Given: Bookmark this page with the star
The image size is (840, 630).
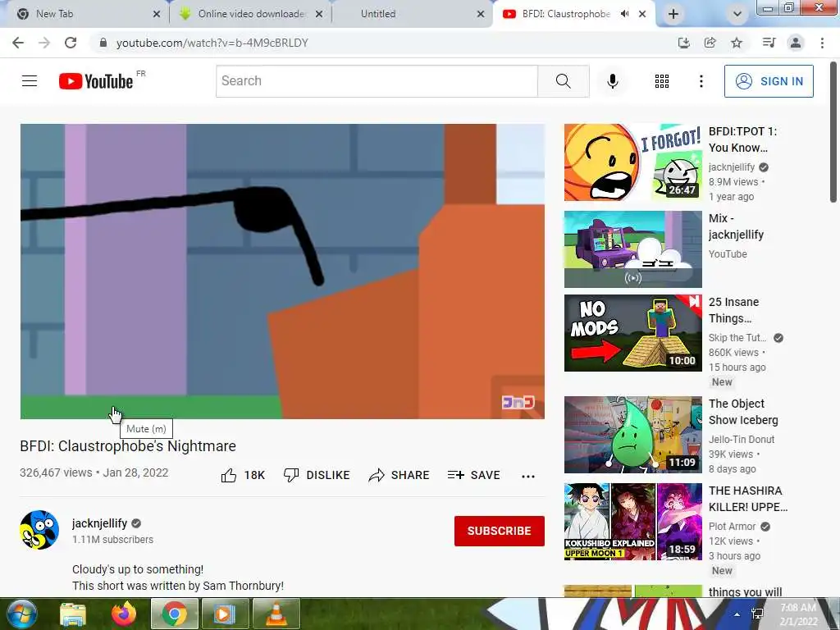Looking at the screenshot, I should (x=737, y=43).
